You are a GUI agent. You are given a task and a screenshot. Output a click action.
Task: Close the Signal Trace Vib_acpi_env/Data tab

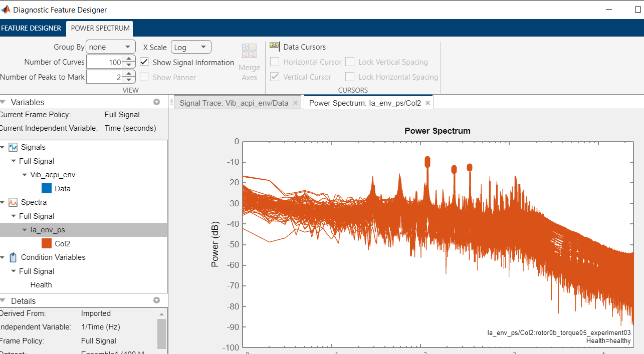(295, 103)
